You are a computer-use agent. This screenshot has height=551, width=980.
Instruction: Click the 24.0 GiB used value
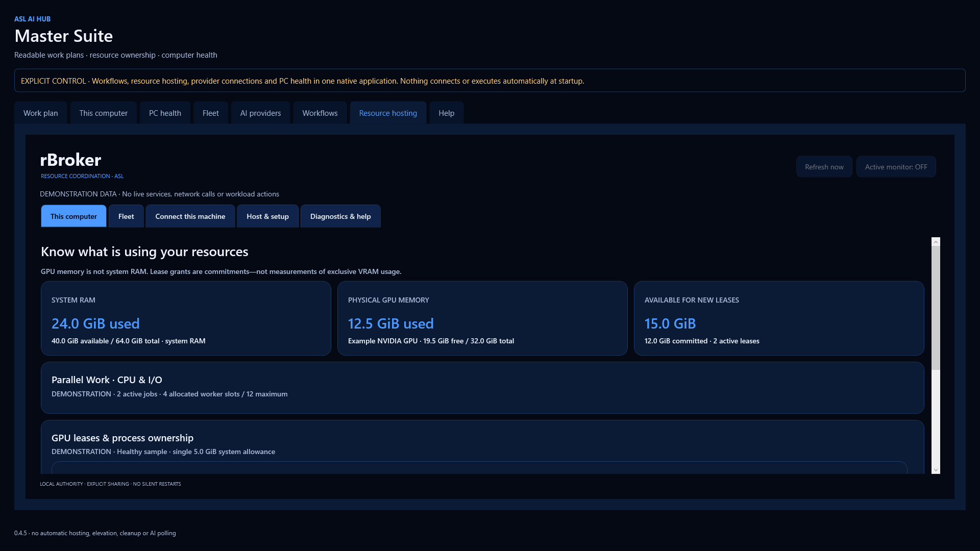tap(95, 323)
